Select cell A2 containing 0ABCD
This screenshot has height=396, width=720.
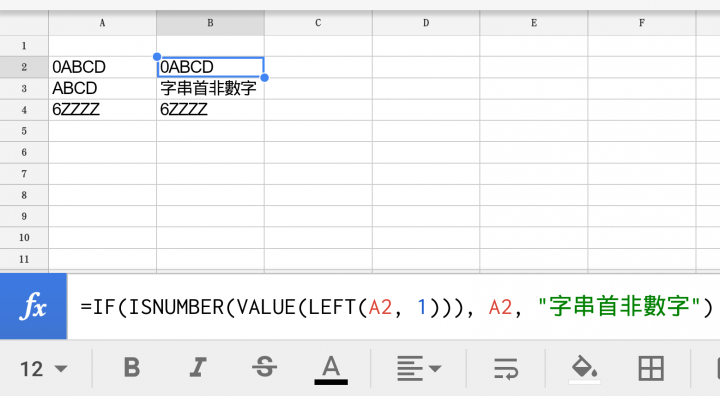pos(102,67)
